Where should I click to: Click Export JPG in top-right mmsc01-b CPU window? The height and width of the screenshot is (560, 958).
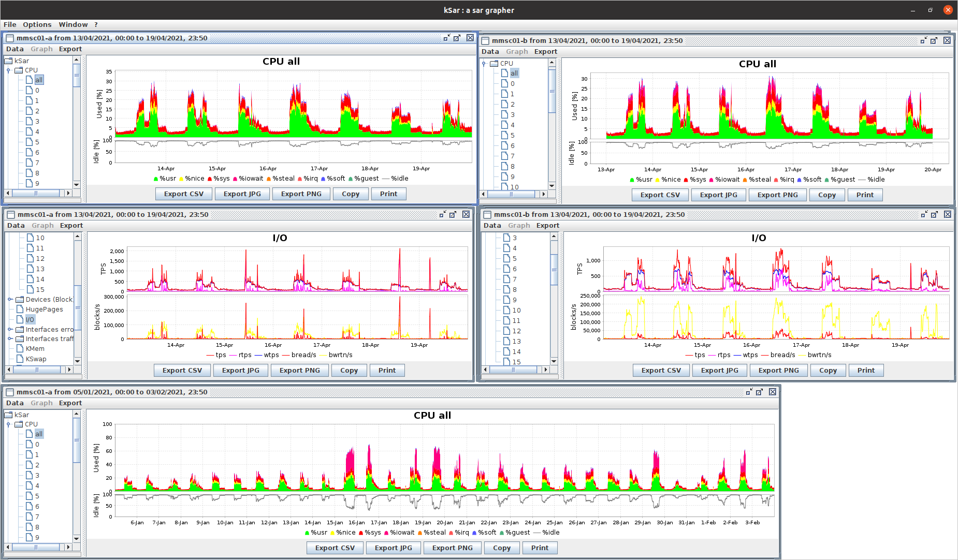pos(718,195)
